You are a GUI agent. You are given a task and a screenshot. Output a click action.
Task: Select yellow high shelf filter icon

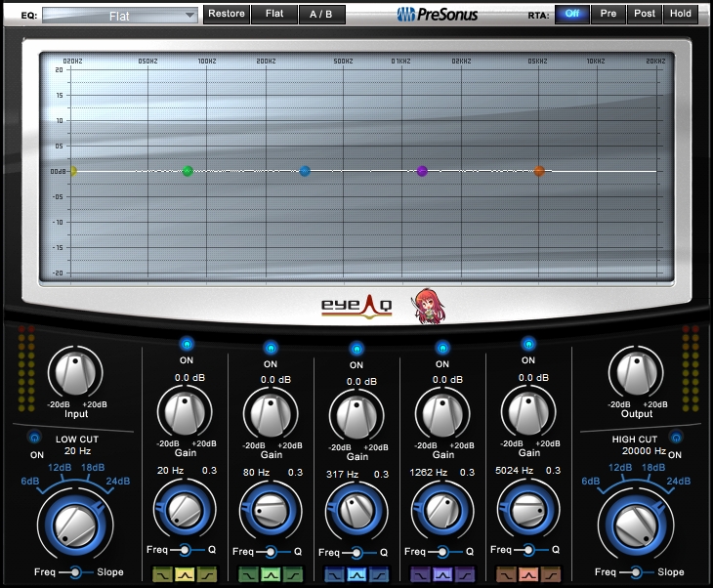(x=207, y=574)
